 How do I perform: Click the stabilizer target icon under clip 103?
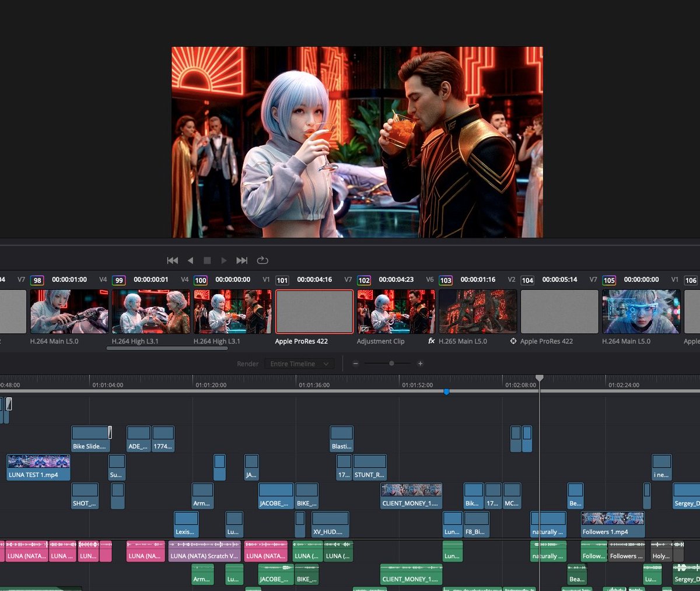point(513,341)
